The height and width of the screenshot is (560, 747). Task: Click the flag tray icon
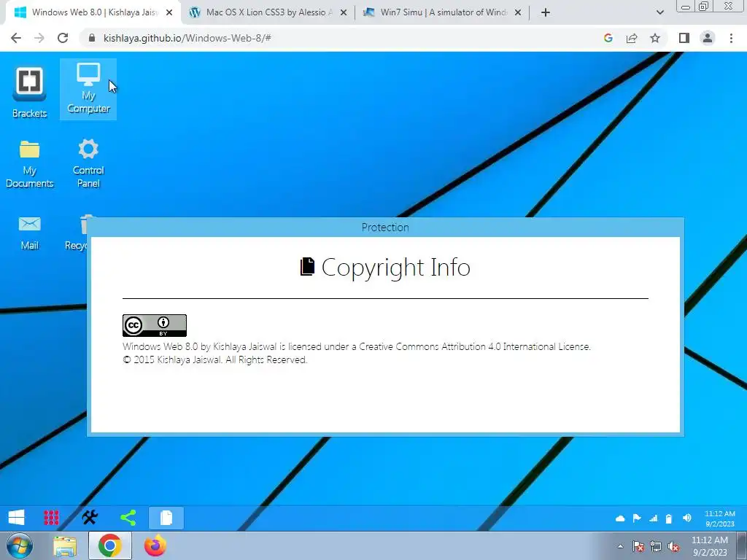[x=636, y=518]
